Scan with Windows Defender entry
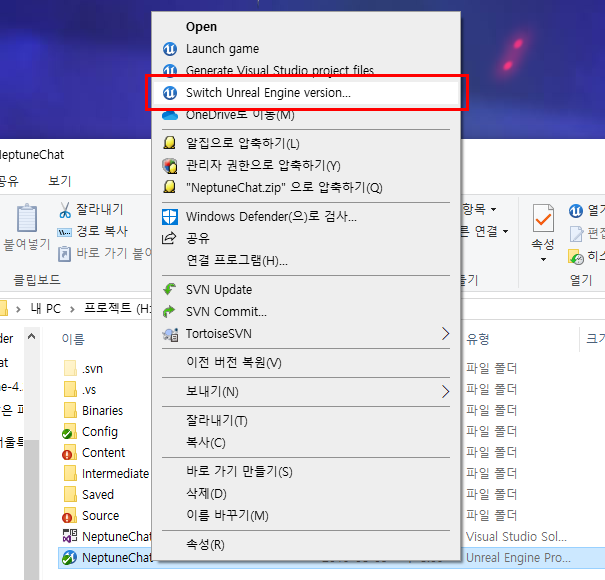The image size is (605, 580). [271, 216]
